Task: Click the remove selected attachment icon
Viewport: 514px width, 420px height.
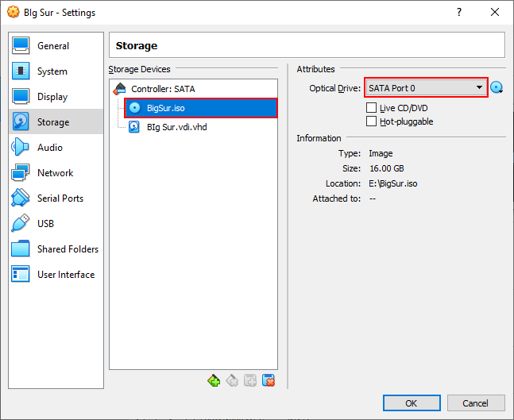Action: (x=269, y=380)
